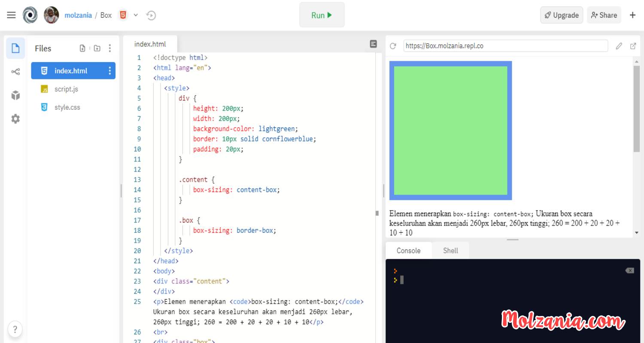Viewport: 644px width, 343px height.
Task: Reload the web preview
Action: 393,46
